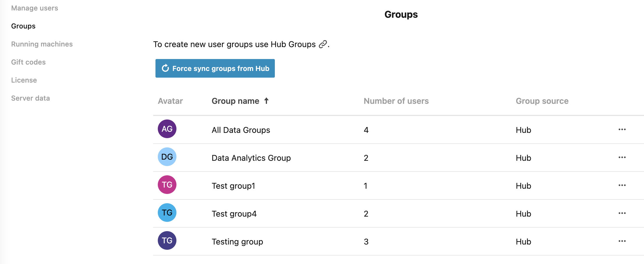Click the Force sync groups from Hub button
Viewport: 644px width, 264px height.
click(x=215, y=68)
